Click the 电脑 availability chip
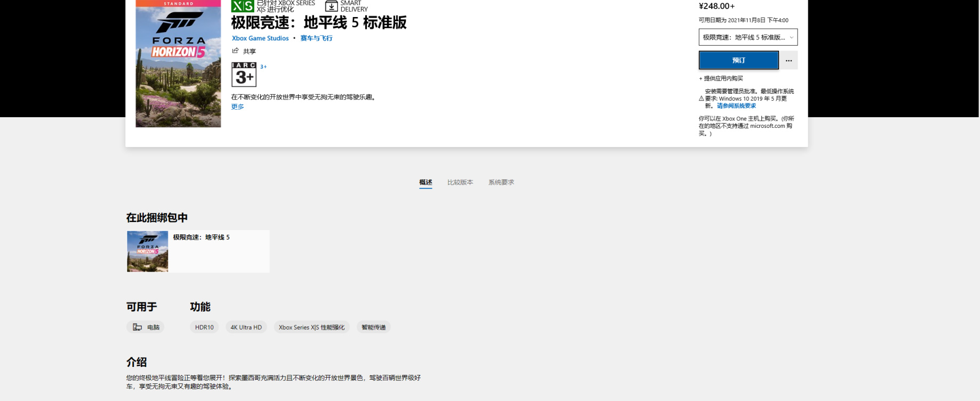980x401 pixels. point(146,327)
